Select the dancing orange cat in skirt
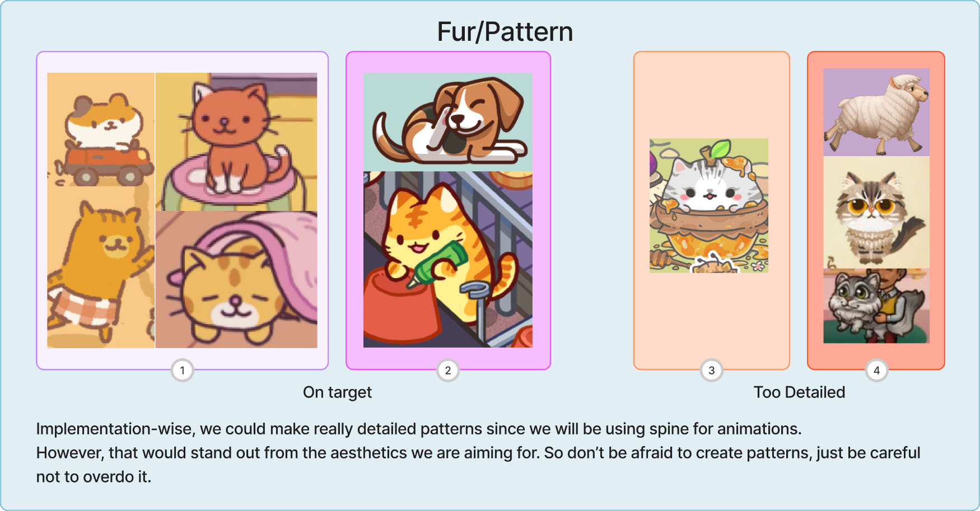 coord(101,270)
